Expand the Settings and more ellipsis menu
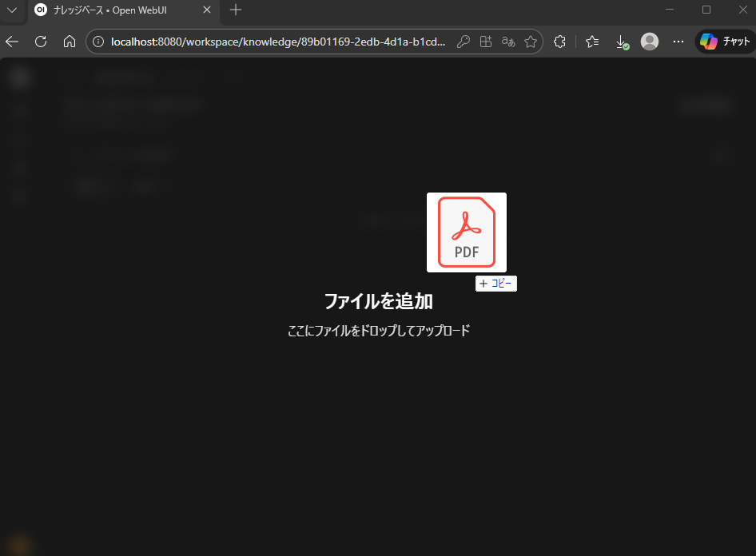This screenshot has height=556, width=756. pos(678,42)
